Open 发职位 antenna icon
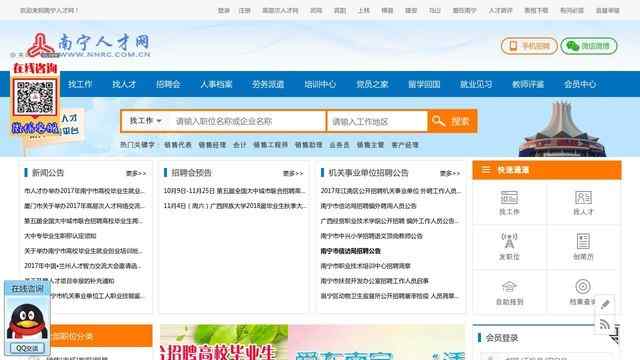 point(509,247)
